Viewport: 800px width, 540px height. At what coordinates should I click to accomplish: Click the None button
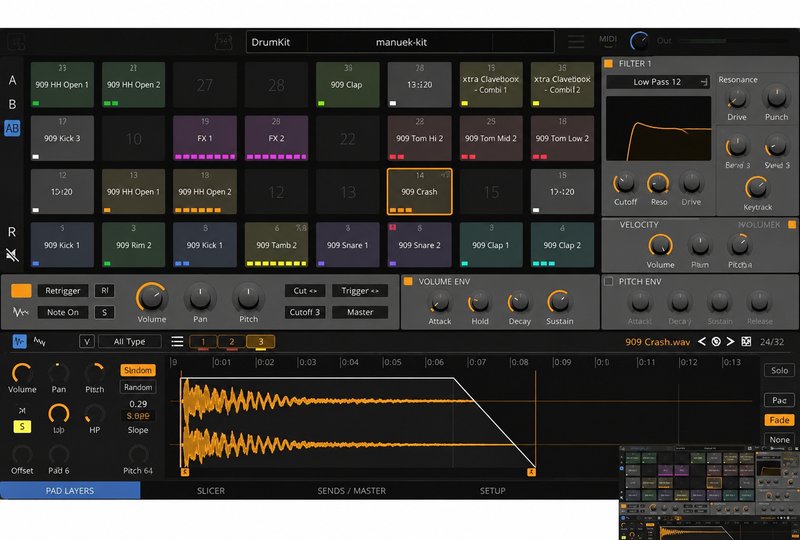click(779, 439)
